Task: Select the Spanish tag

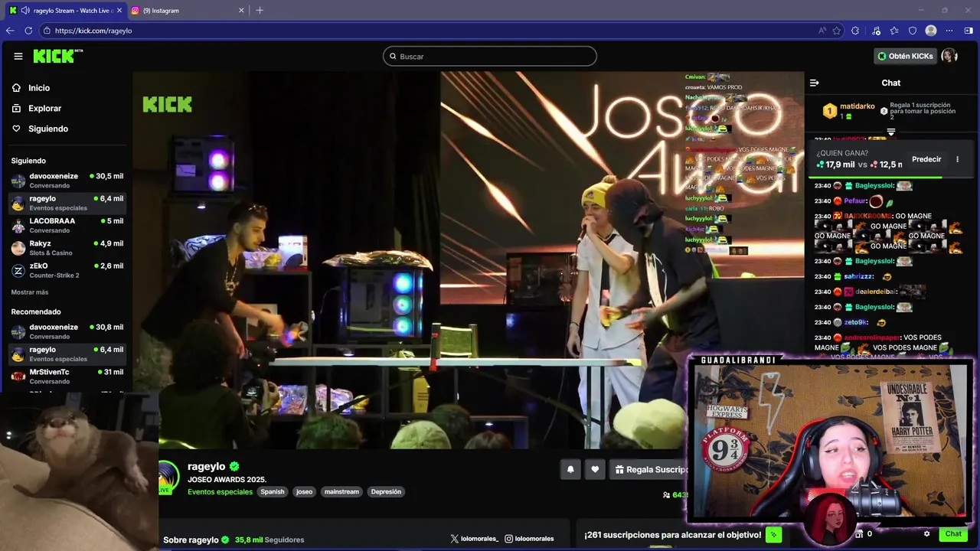Action: (x=272, y=492)
